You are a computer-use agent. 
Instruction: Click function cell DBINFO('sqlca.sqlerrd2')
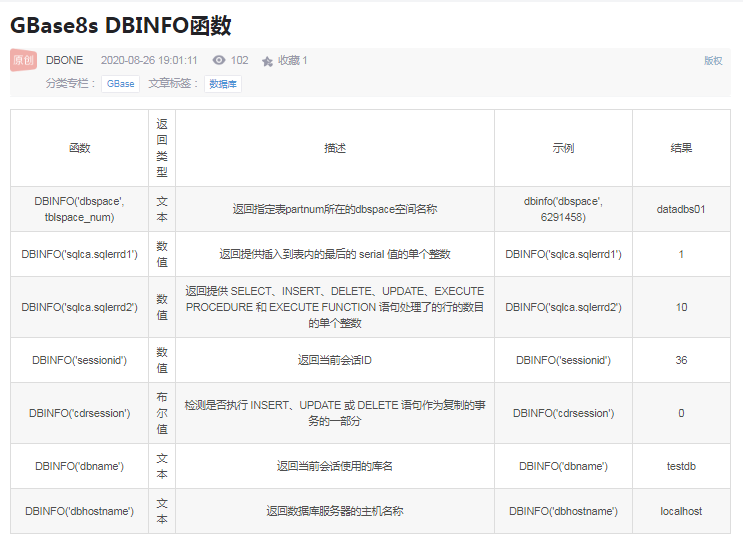click(80, 307)
